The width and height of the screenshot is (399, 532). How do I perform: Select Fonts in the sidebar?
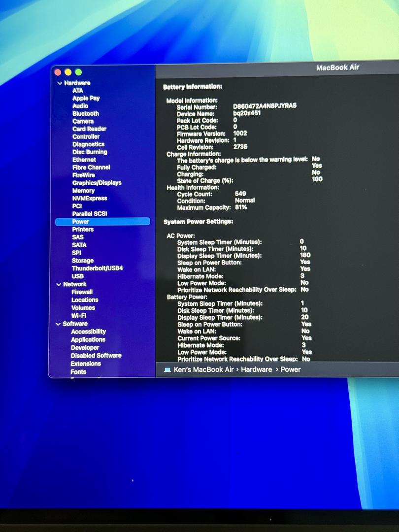click(78, 372)
